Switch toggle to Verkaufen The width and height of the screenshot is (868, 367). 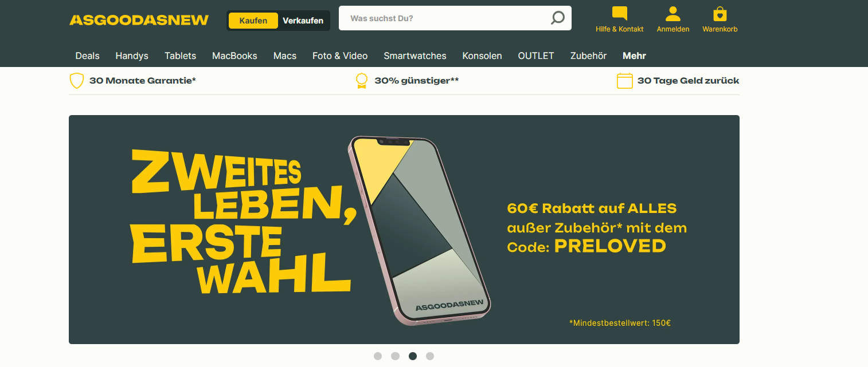(x=303, y=21)
